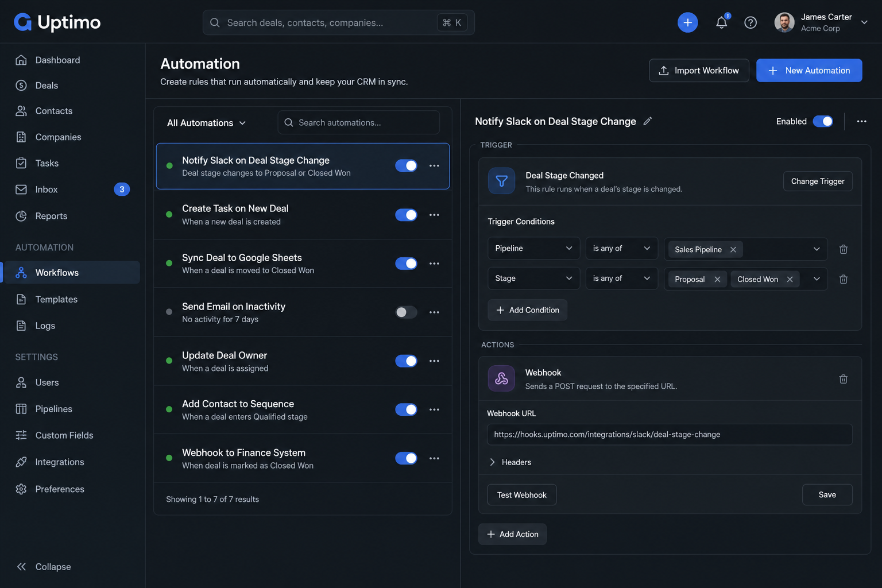882x588 pixels.
Task: Click Test Webhook
Action: click(x=521, y=495)
